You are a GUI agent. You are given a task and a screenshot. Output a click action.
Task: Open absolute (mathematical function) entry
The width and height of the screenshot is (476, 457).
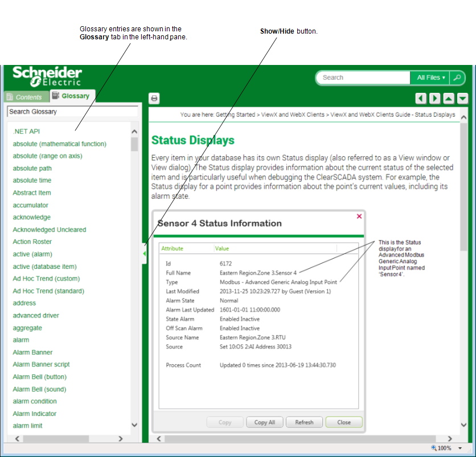[x=59, y=144]
